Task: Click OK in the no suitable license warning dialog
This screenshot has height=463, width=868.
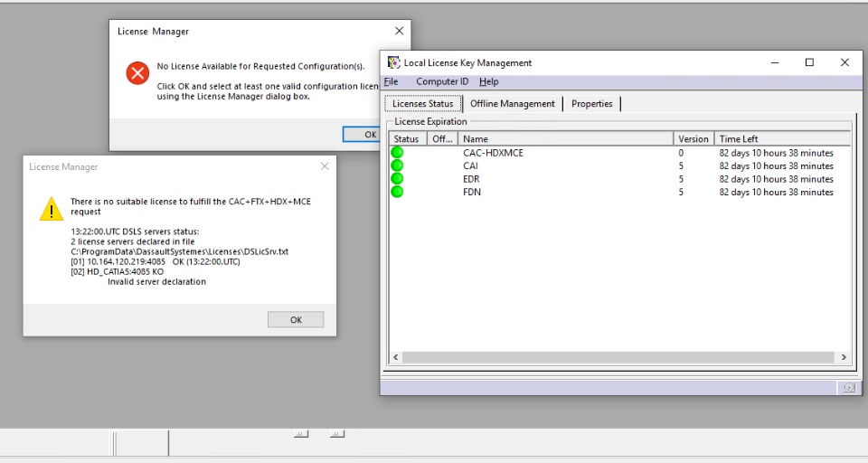Action: pos(296,319)
